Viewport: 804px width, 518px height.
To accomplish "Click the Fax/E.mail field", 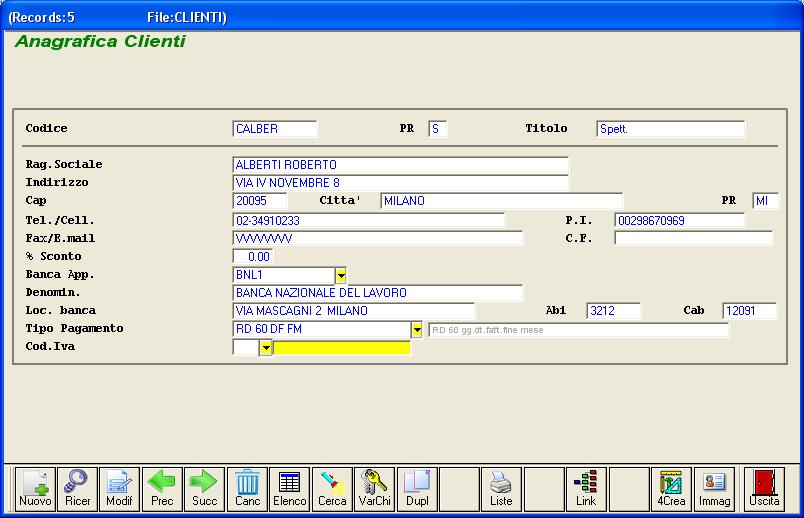I will pyautogui.click(x=377, y=238).
